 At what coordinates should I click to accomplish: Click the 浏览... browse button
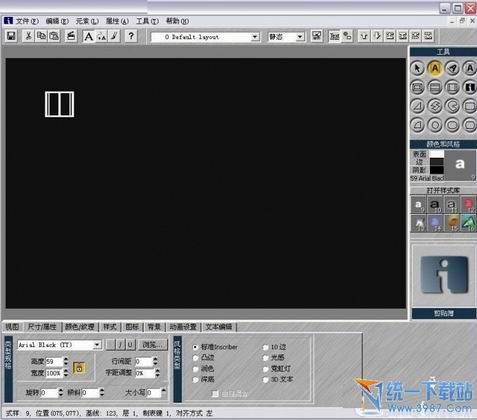pyautogui.click(x=153, y=345)
